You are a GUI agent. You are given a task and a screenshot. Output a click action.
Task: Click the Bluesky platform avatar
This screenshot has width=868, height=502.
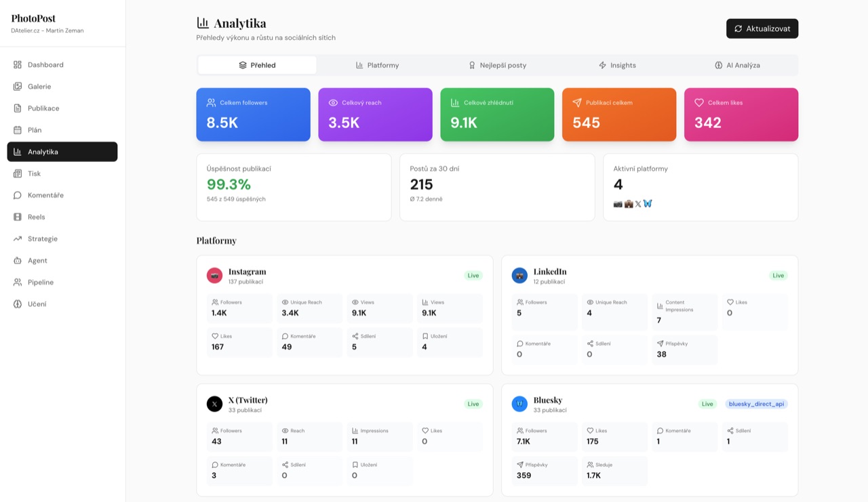519,404
